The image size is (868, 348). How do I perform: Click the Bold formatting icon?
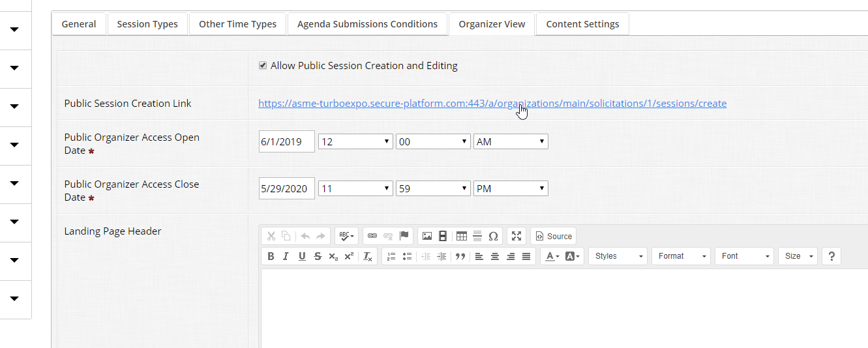(271, 257)
